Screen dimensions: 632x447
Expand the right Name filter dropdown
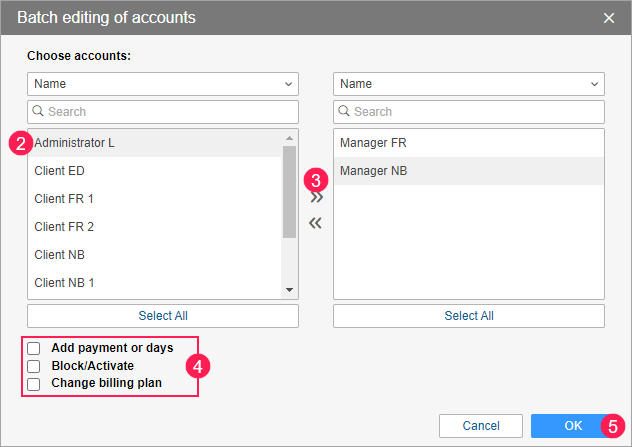coord(468,84)
